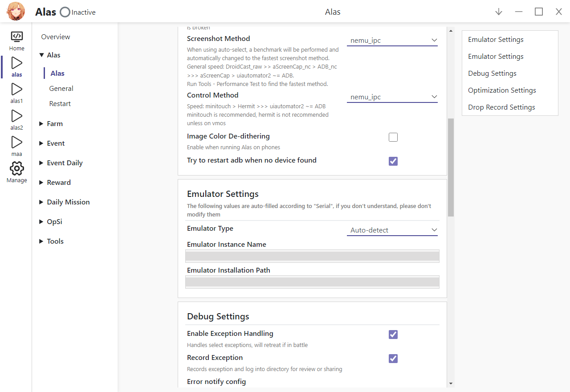570x392 pixels.
Task: Collapse the Alas tree group
Action: 41,55
